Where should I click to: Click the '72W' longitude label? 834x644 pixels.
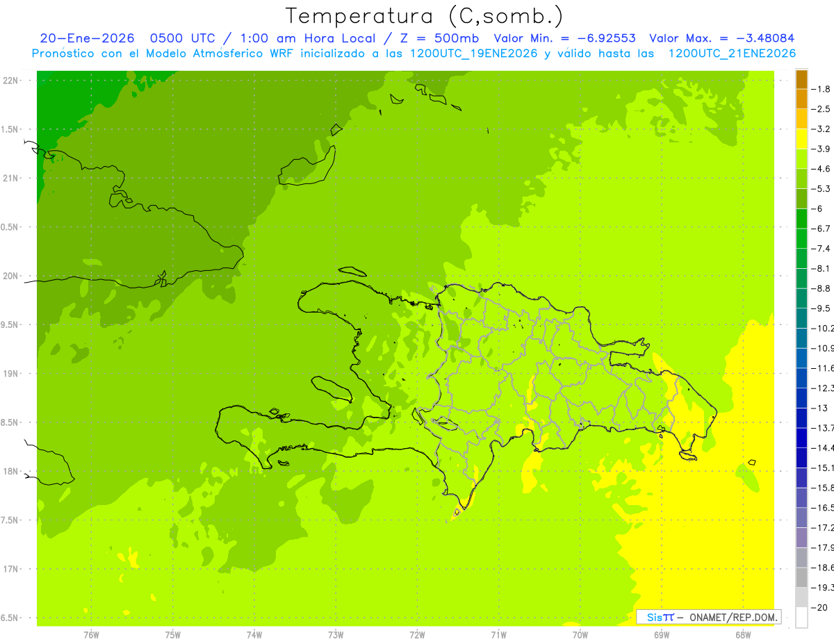[417, 635]
